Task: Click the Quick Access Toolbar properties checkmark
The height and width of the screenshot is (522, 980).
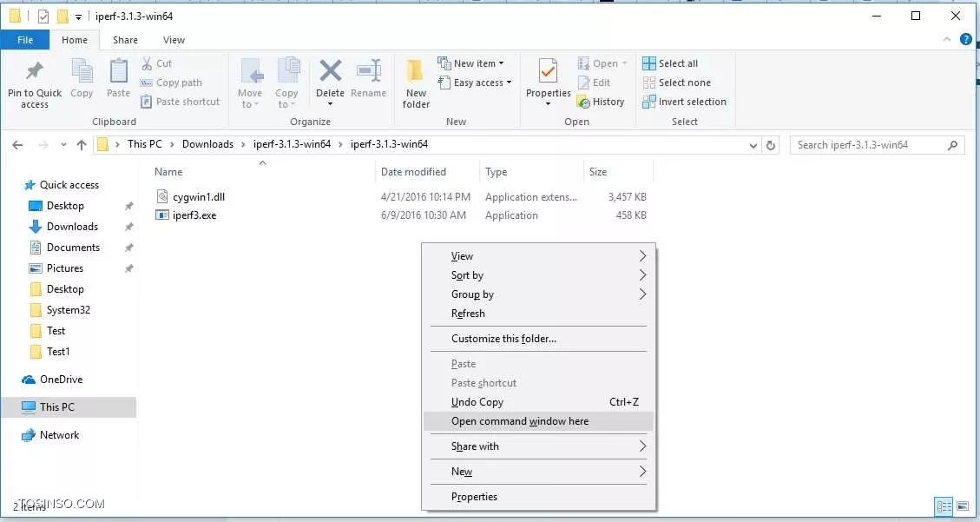Action: [x=43, y=17]
